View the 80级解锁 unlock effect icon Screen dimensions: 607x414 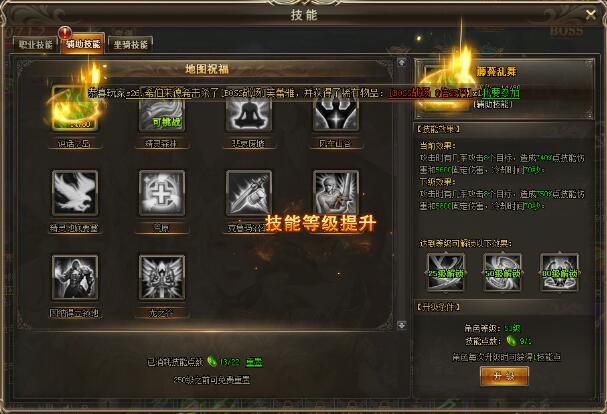coord(559,272)
